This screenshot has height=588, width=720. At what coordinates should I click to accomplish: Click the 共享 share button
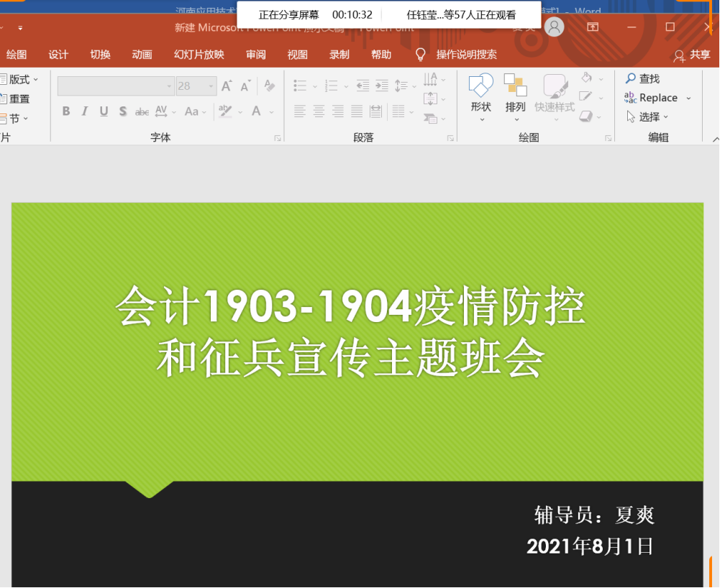pyautogui.click(x=691, y=55)
